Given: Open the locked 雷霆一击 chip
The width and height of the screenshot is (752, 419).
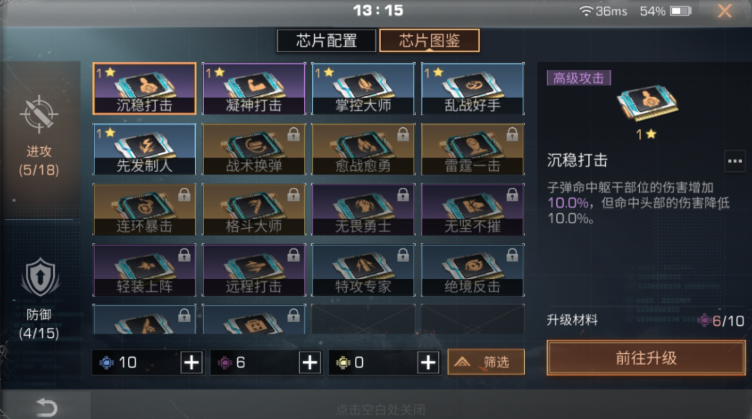Looking at the screenshot, I should pyautogui.click(x=472, y=149).
